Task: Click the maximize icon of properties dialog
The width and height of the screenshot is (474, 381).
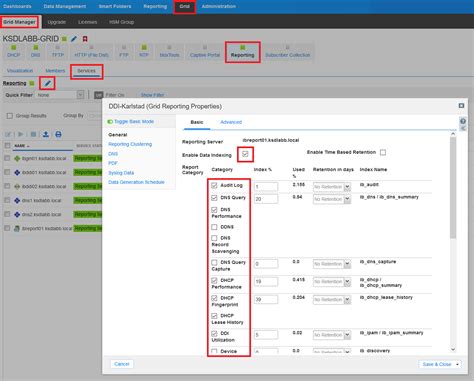Action: pos(461,106)
